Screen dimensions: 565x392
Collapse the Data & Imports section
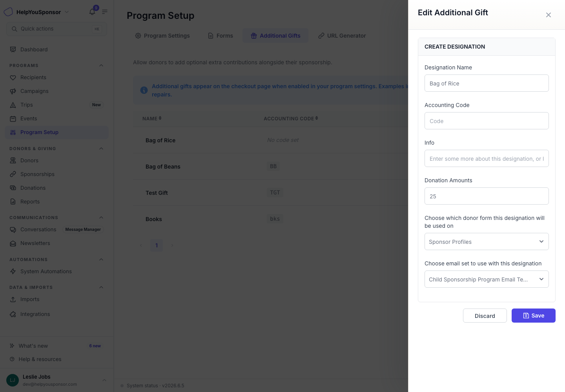[x=101, y=287]
